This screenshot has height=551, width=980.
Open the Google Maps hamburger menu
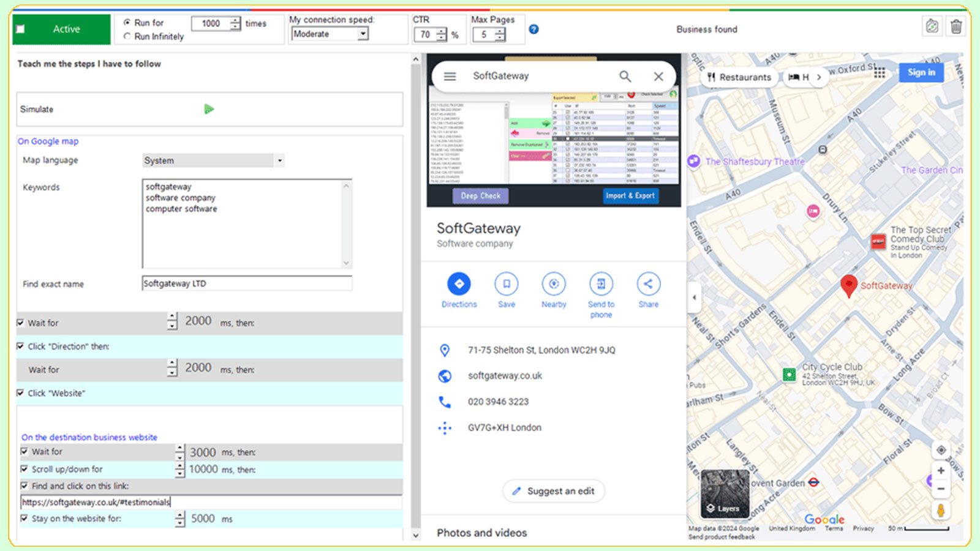[450, 76]
